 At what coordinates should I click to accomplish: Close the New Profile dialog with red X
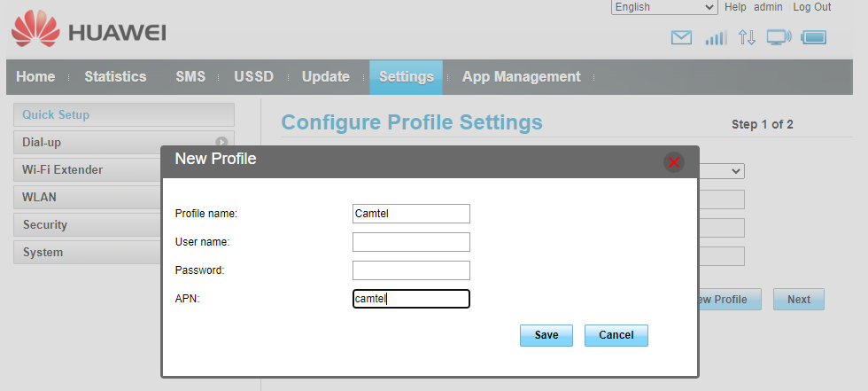[x=674, y=162]
